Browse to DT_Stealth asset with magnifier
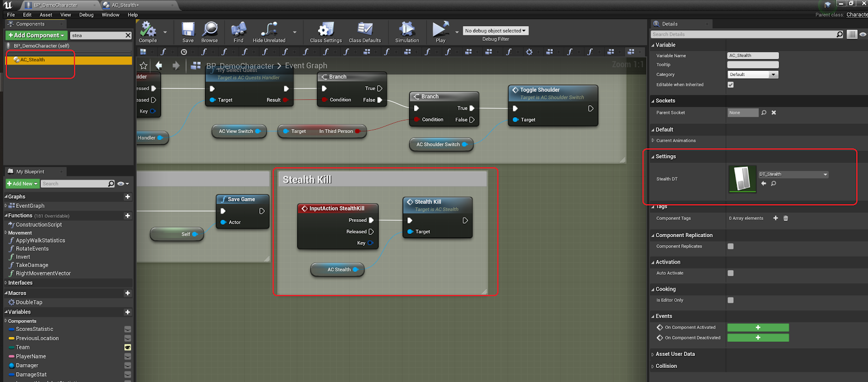 (x=774, y=183)
